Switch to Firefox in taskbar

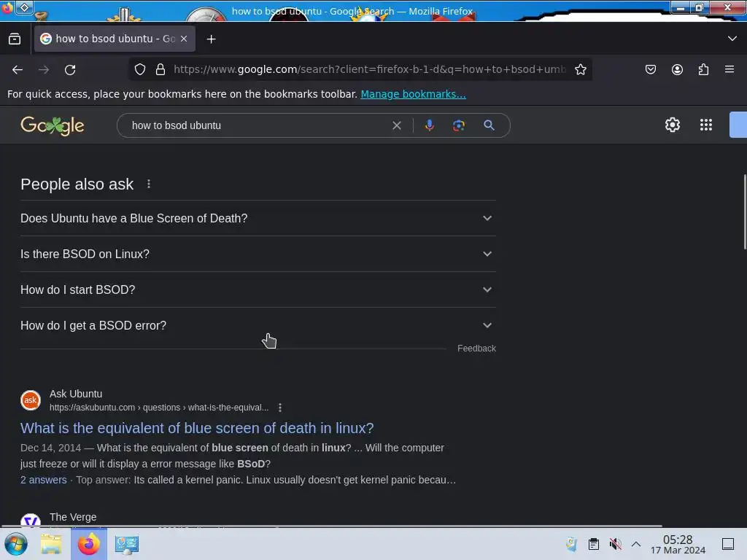(x=88, y=544)
